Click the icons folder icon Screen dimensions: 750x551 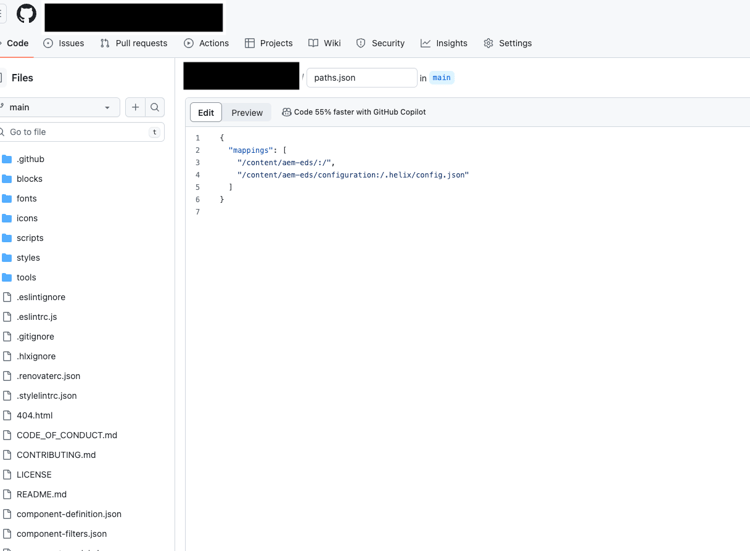[7, 218]
